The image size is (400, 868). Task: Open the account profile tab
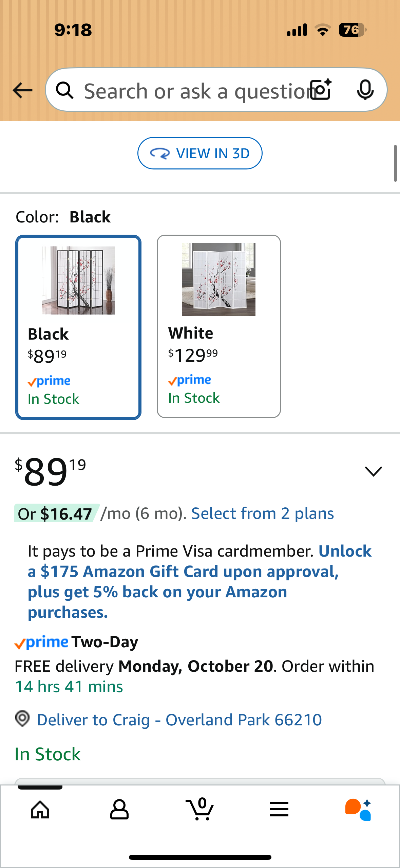(119, 810)
